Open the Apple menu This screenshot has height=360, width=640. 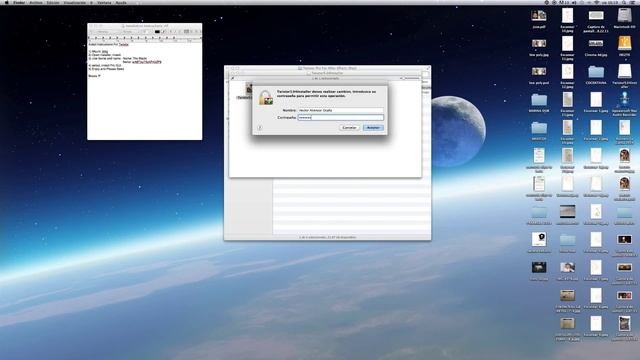click(x=7, y=2)
